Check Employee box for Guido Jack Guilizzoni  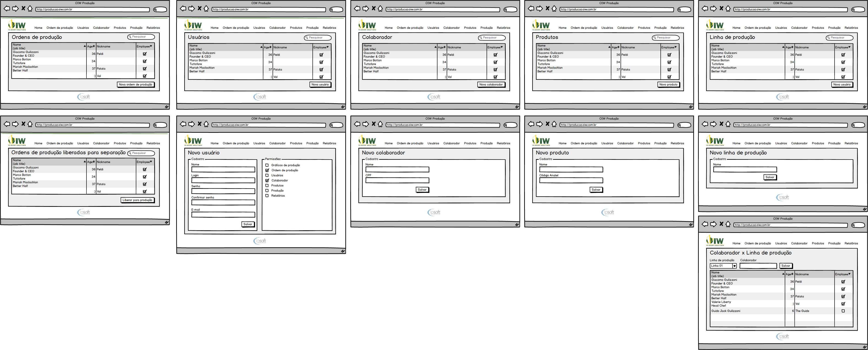tap(843, 311)
